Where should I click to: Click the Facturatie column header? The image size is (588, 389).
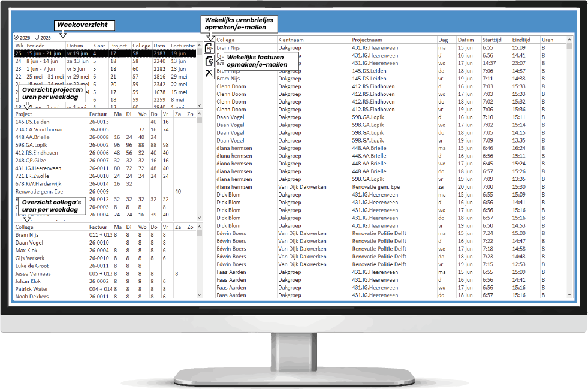(x=183, y=46)
